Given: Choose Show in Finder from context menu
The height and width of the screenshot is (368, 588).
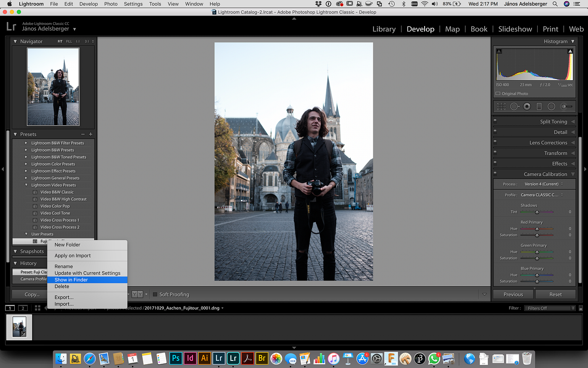Looking at the screenshot, I should tap(87, 280).
